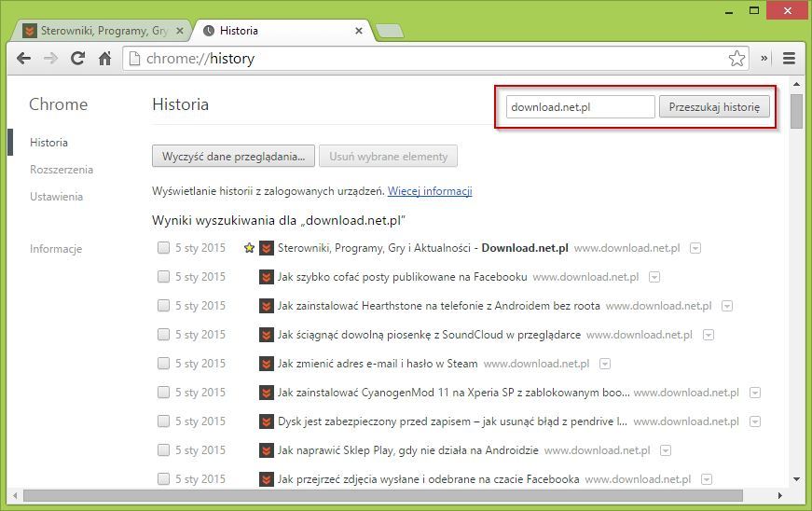
Task: Click the forward navigation arrow
Action: tap(50, 59)
